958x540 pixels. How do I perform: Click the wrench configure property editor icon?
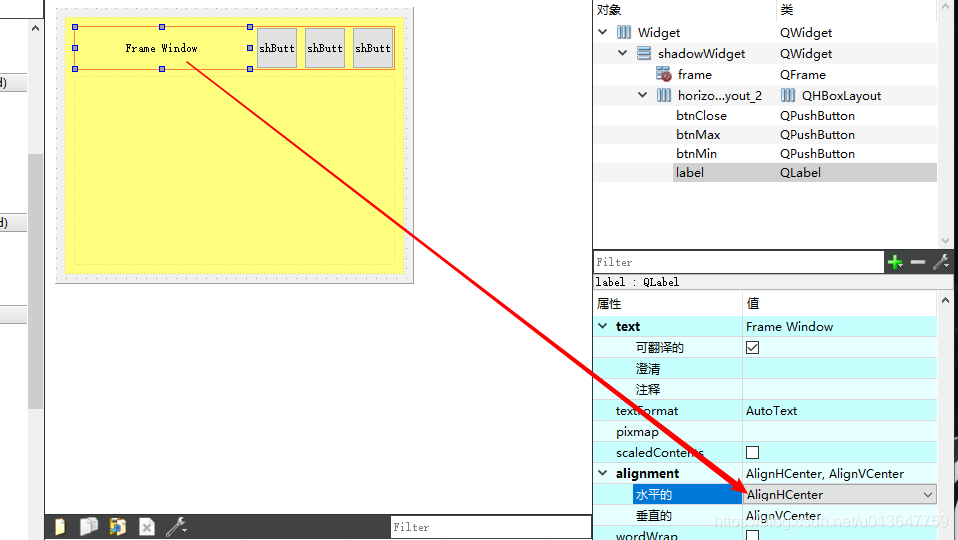point(941,262)
